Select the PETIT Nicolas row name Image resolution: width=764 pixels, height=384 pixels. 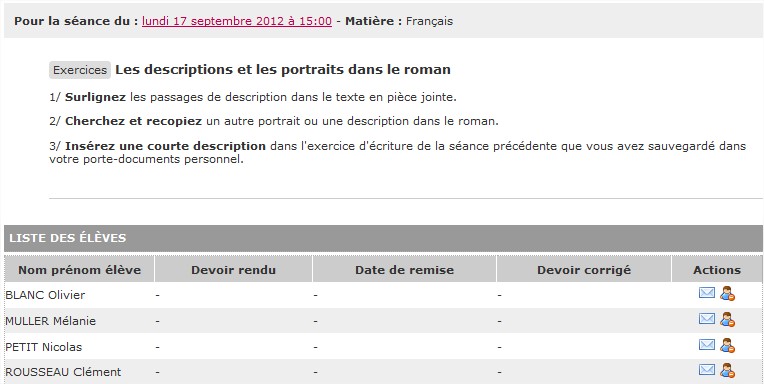(44, 347)
